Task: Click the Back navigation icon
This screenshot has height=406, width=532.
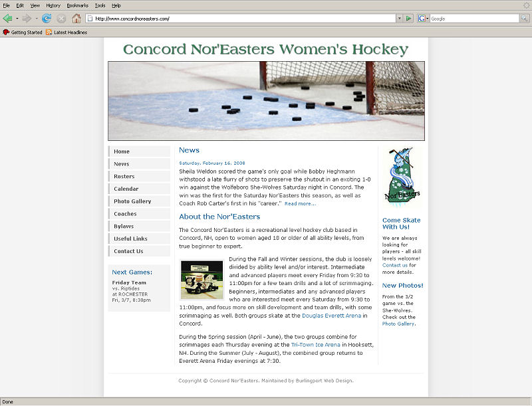Action: 7,19
